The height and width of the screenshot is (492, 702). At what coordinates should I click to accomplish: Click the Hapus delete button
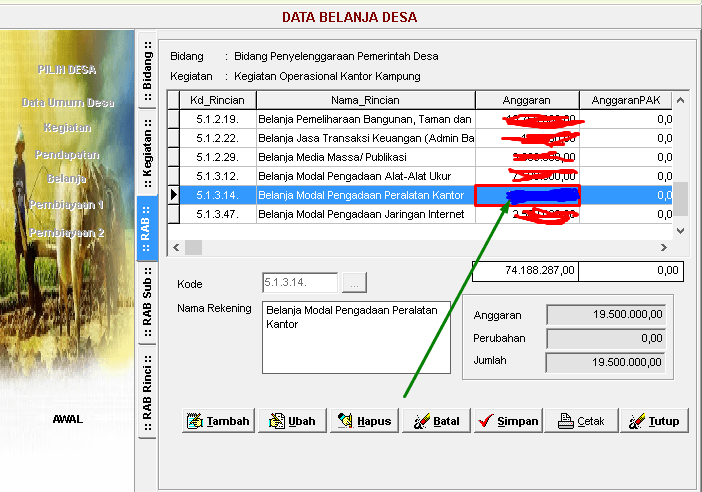point(364,421)
